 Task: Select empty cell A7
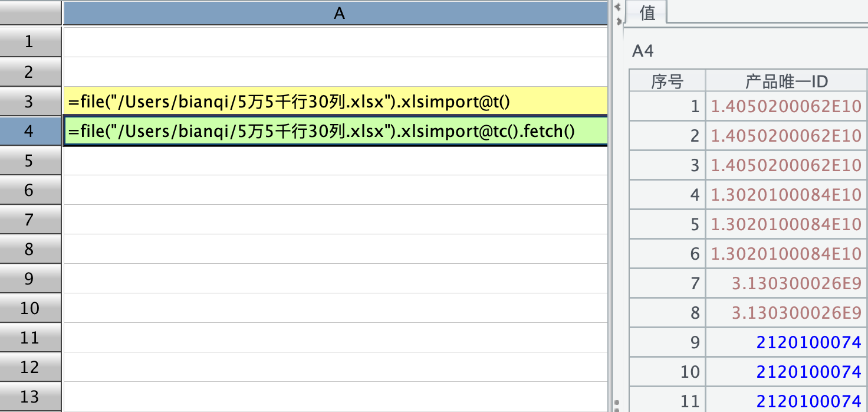(x=335, y=220)
